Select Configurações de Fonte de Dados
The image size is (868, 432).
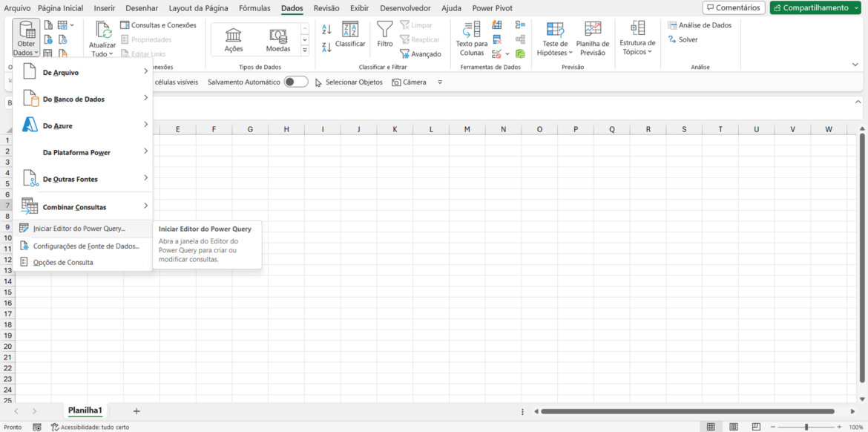point(83,246)
